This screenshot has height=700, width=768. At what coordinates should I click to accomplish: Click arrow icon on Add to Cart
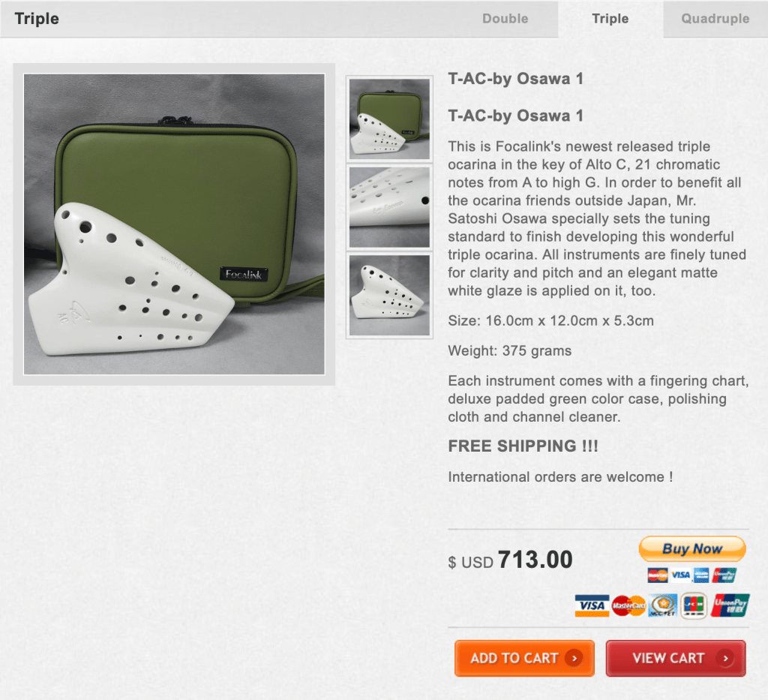(x=574, y=659)
